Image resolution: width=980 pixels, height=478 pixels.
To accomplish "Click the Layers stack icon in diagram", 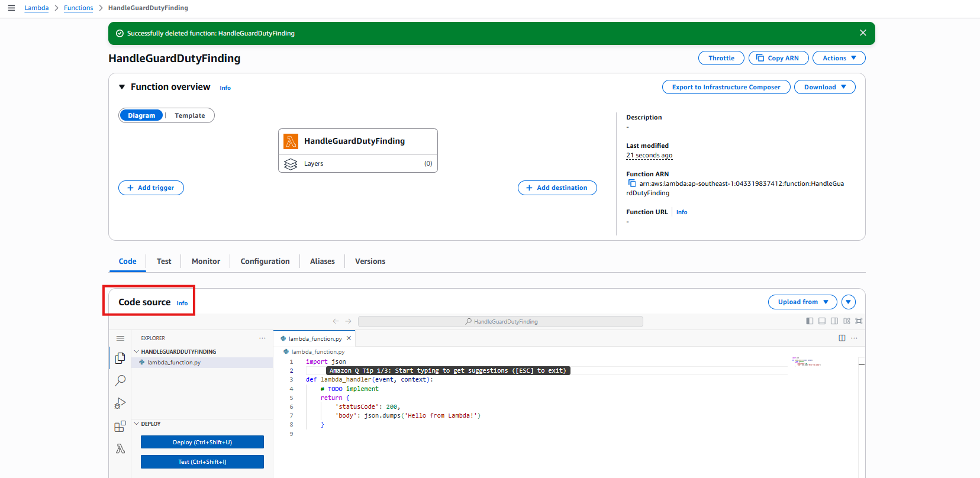I will coord(291,164).
